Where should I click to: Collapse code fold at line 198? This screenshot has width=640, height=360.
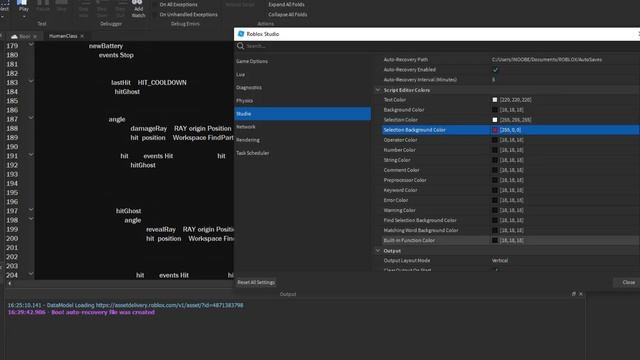pos(31,219)
